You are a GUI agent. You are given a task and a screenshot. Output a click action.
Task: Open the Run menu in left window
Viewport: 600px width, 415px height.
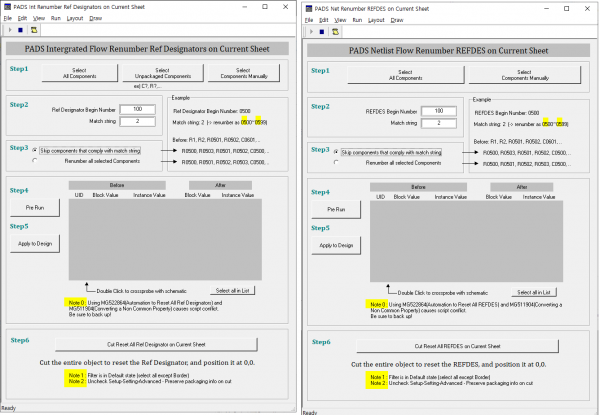coord(56,18)
